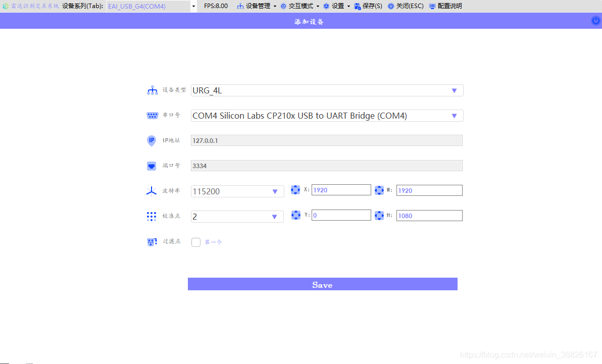Click the IP address field 127.0.0.1

point(327,140)
